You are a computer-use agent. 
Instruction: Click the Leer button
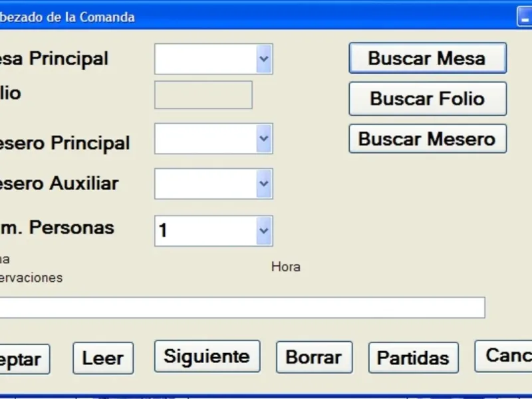[x=102, y=359]
